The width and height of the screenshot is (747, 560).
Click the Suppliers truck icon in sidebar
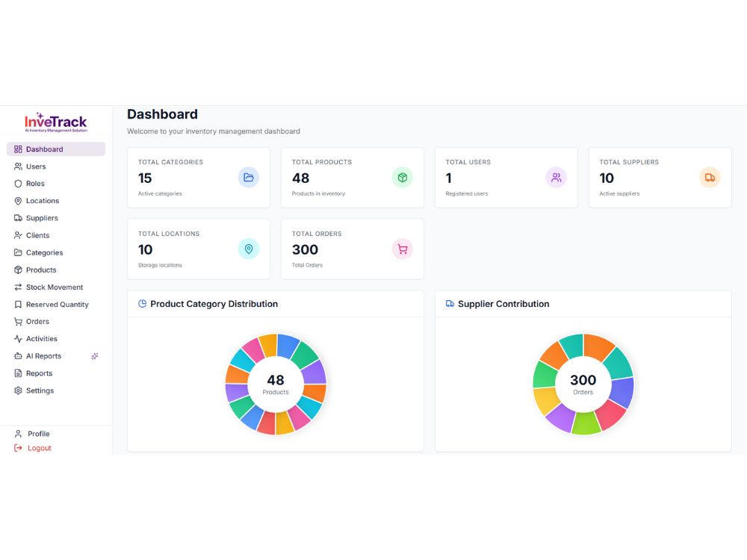pos(18,218)
